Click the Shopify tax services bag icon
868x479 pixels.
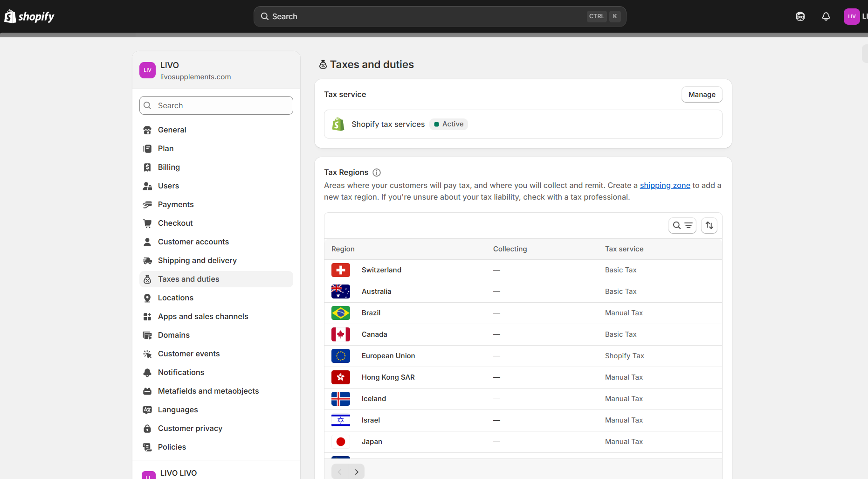(338, 125)
